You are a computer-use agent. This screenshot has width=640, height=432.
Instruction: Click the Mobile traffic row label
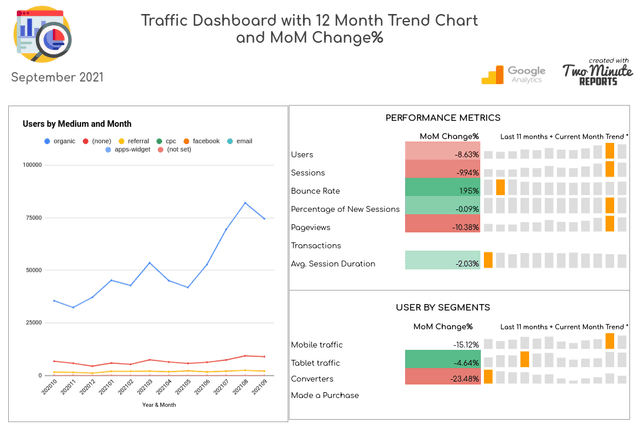pos(317,345)
